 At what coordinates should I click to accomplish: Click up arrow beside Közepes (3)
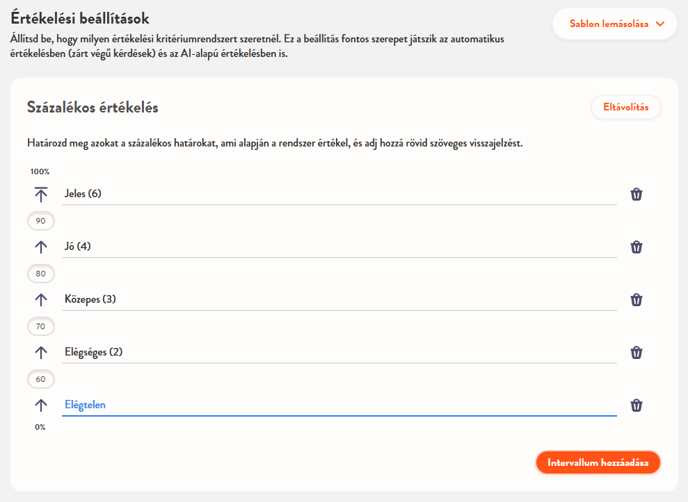pyautogui.click(x=41, y=299)
